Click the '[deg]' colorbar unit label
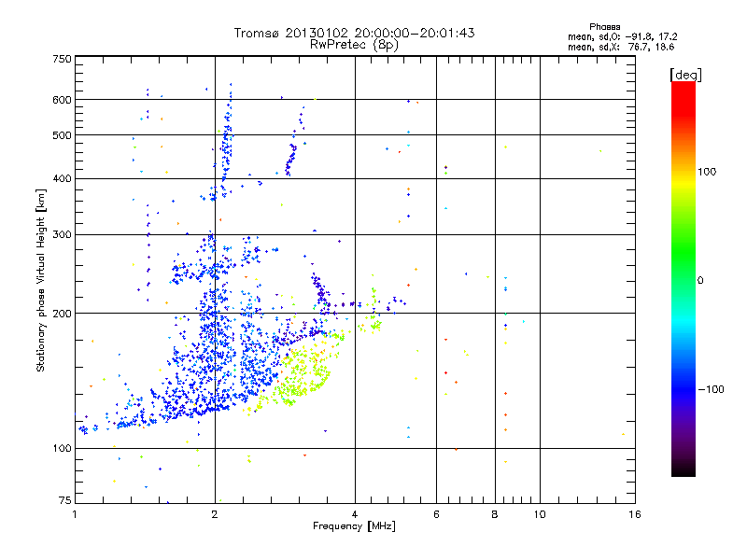Image resolution: width=747 pixels, height=560 pixels. coord(685,75)
